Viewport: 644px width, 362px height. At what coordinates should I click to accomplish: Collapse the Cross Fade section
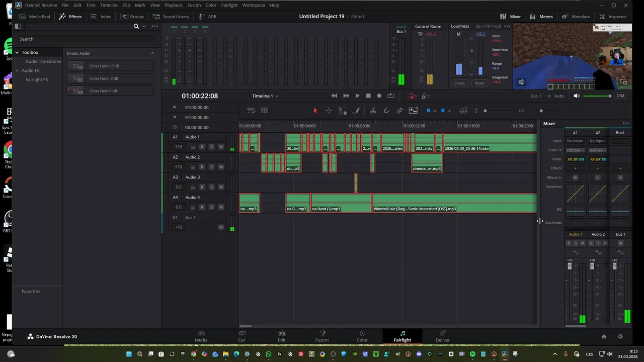click(x=152, y=53)
